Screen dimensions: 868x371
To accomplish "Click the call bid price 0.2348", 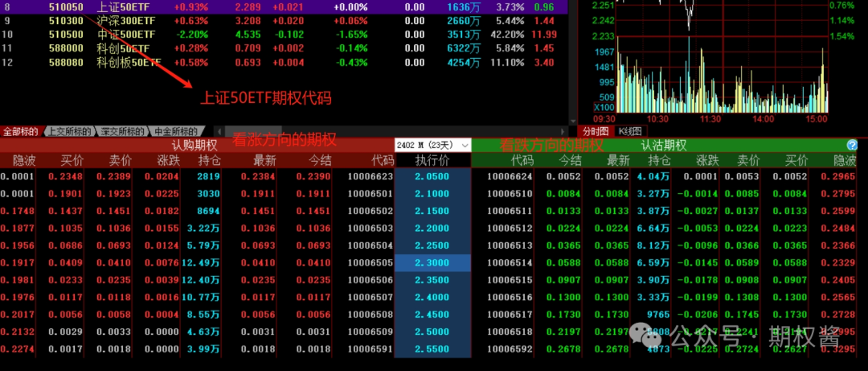I will pos(65,177).
